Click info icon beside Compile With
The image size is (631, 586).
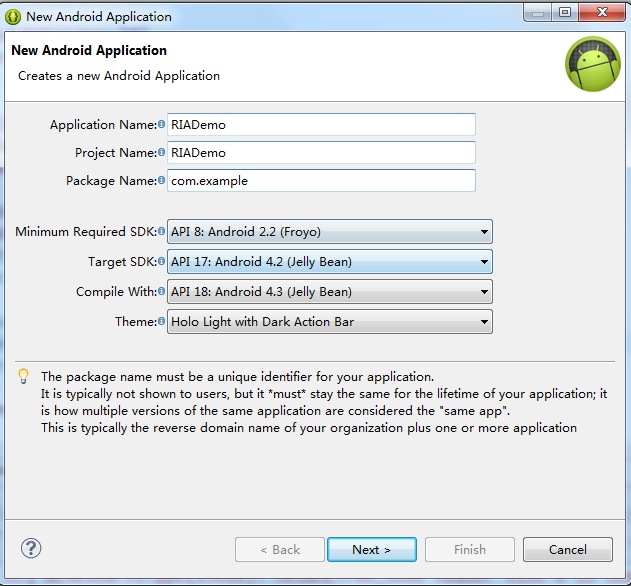(x=161, y=291)
